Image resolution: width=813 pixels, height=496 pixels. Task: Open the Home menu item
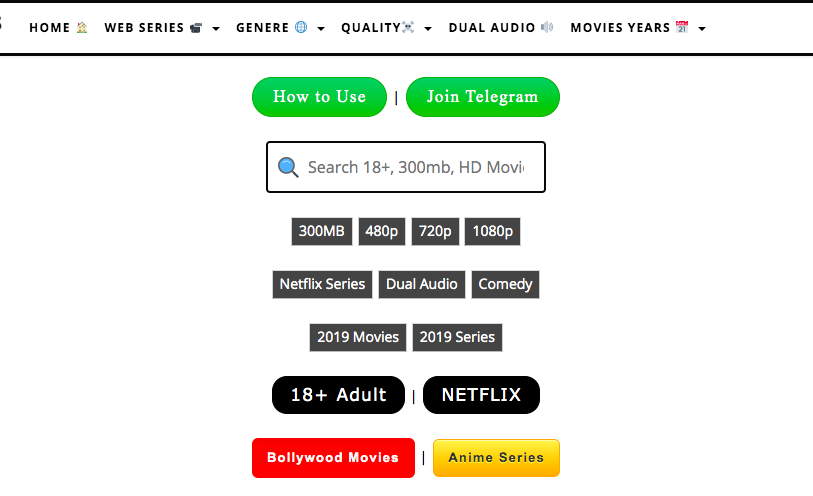point(58,28)
